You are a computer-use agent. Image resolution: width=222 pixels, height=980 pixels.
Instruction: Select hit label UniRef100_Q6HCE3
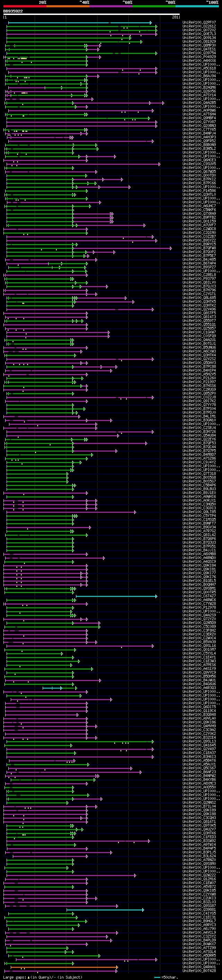(199, 160)
